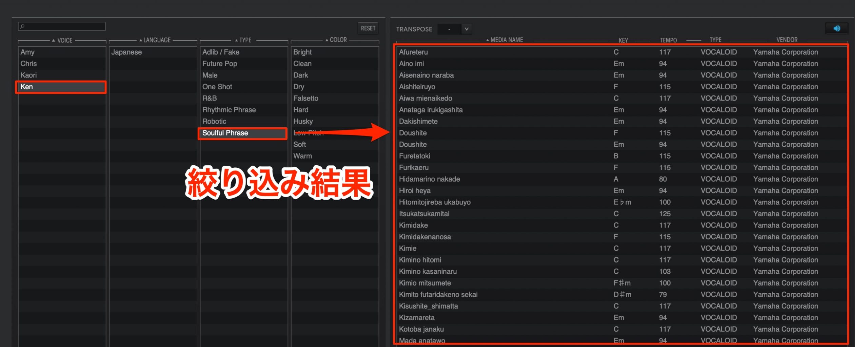Click in the search input field
Viewport: 868px width, 347px height.
click(62, 26)
